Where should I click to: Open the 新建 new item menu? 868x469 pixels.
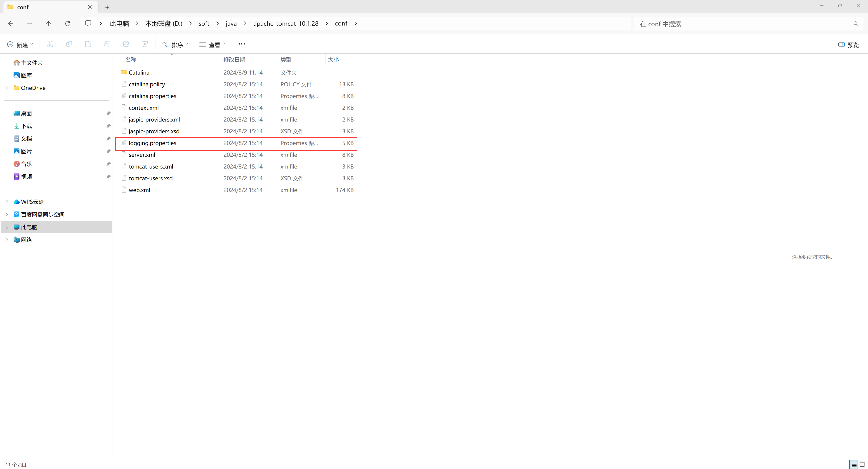tap(20, 45)
